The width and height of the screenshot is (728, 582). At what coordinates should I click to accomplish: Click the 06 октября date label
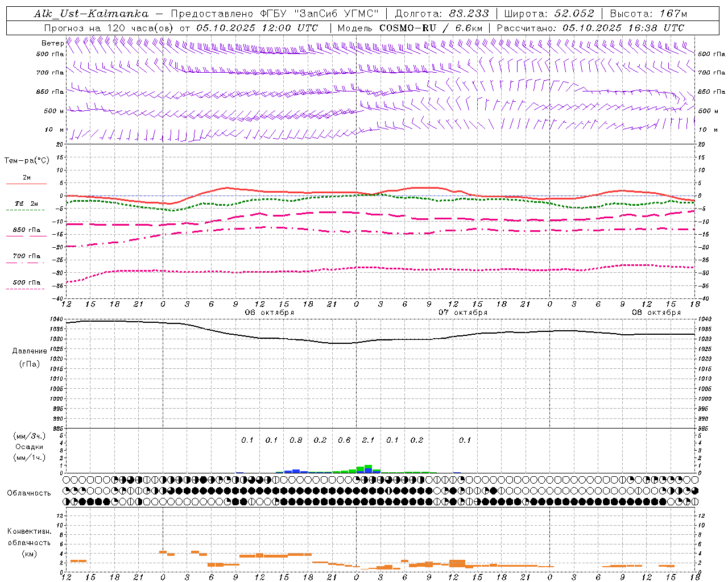(x=270, y=313)
